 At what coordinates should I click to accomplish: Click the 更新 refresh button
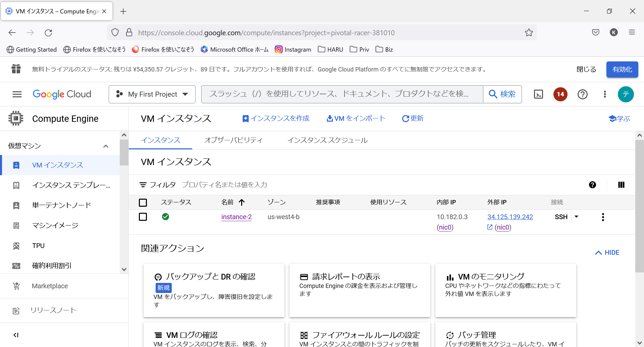pos(413,118)
